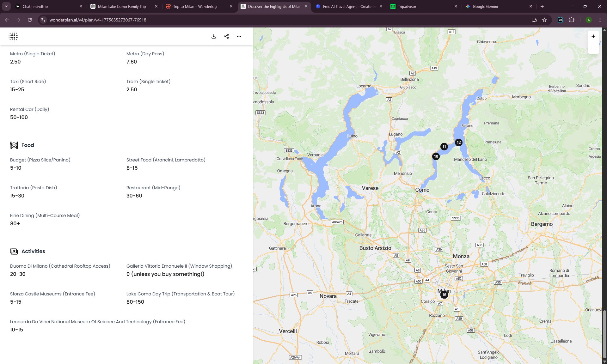Viewport: 607px width, 364px height.
Task: Share the trip plan via the share icon
Action: [226, 36]
